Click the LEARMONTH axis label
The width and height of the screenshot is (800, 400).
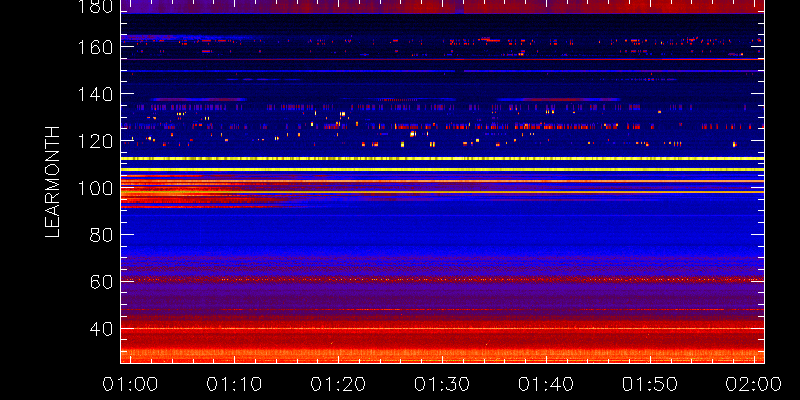click(x=53, y=182)
